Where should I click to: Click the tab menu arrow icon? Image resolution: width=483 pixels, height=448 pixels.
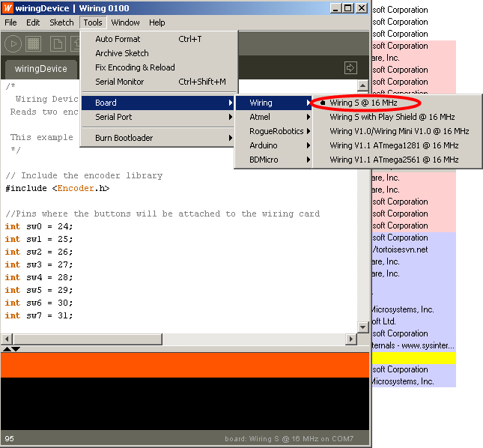(x=350, y=68)
